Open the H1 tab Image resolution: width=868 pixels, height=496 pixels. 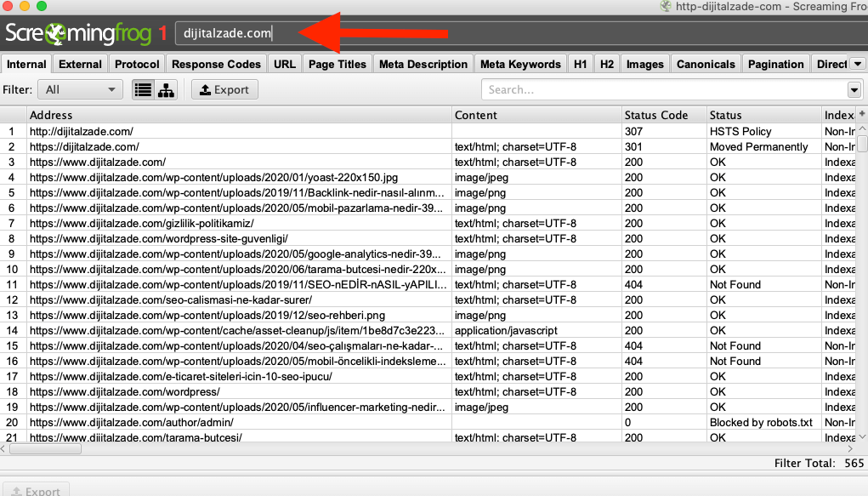click(580, 65)
